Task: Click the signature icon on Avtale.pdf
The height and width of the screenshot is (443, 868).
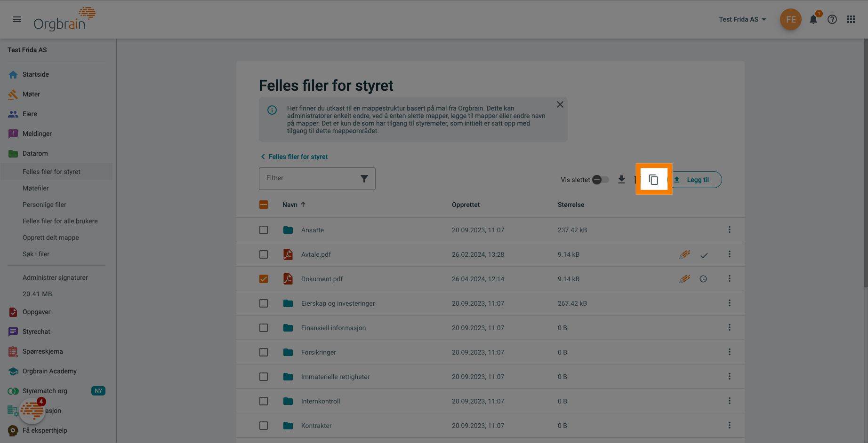Action: click(685, 254)
